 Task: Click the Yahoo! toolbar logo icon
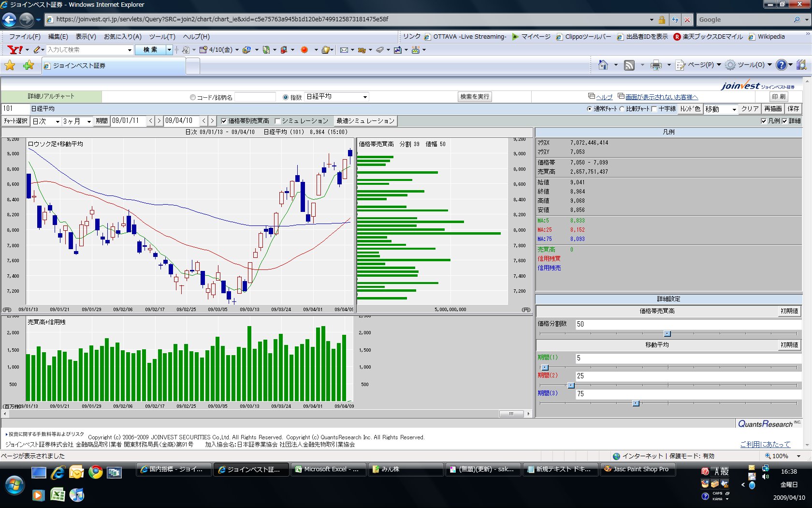point(15,50)
